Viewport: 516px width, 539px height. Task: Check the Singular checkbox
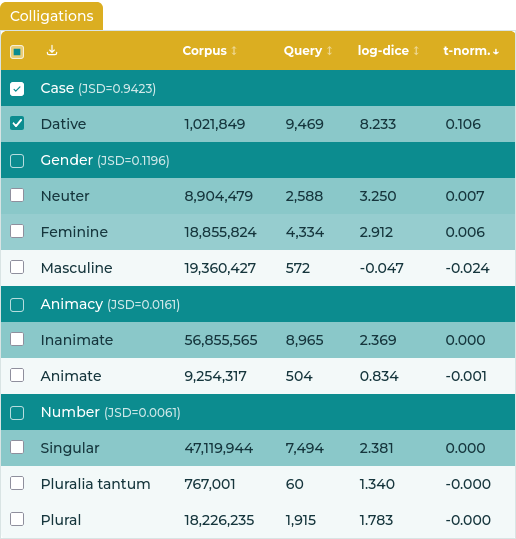pos(17,447)
